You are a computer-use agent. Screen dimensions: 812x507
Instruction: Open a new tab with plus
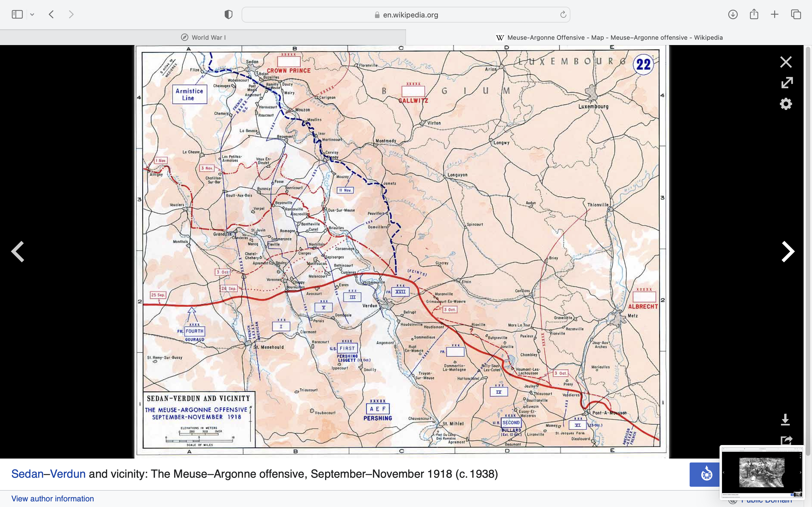[x=775, y=14]
